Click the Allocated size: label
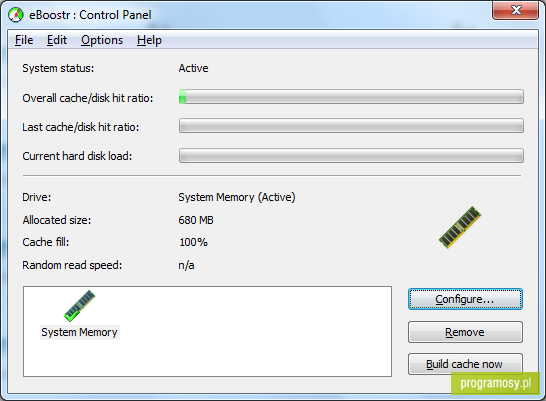 pos(57,220)
